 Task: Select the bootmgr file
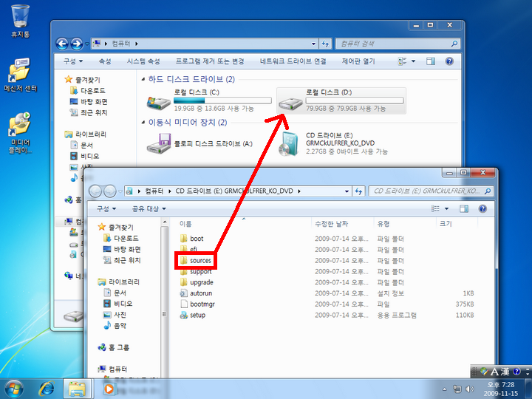pyautogui.click(x=197, y=304)
